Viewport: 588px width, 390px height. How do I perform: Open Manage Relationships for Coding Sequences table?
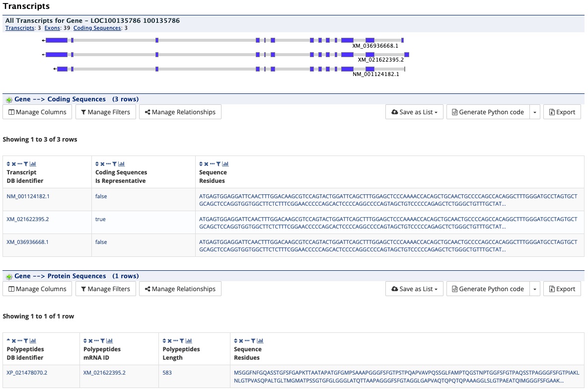click(x=180, y=112)
